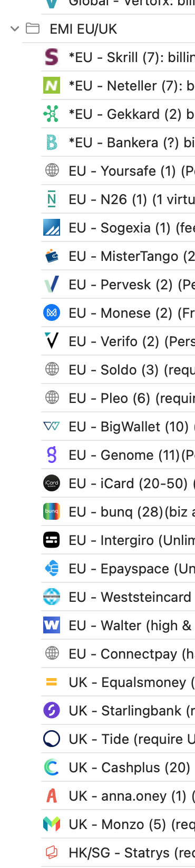Image resolution: width=195 pixels, height=868 pixels.
Task: Click the green Neteller icon
Action: (52, 85)
